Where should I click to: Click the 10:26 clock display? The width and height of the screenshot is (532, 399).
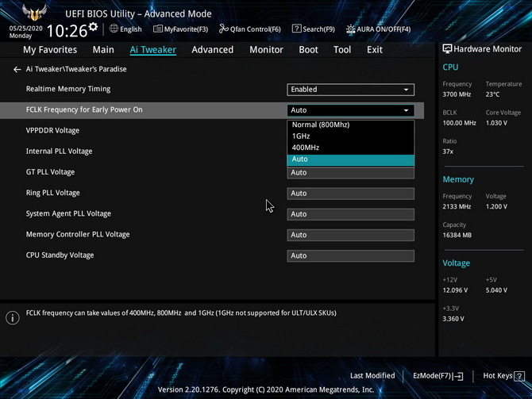coord(67,31)
